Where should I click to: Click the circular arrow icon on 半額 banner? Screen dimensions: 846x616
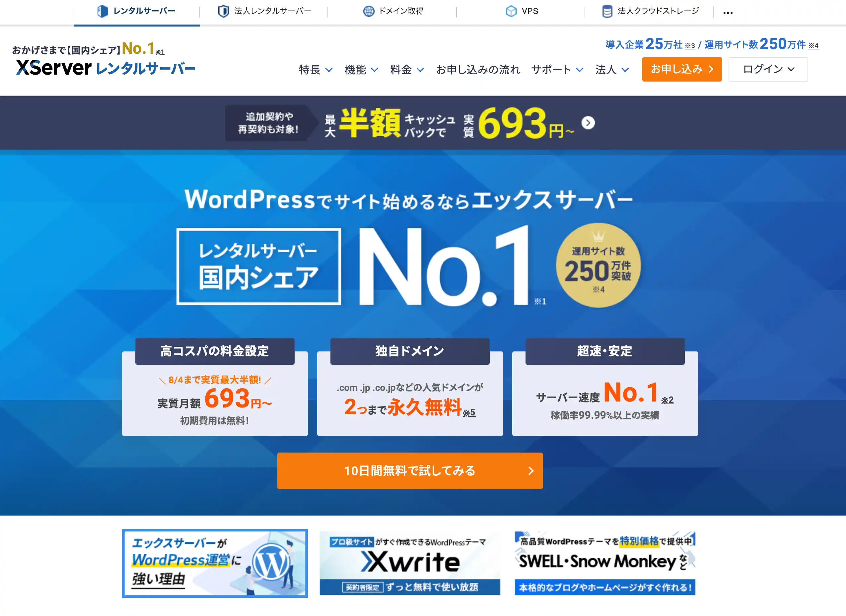click(x=588, y=123)
